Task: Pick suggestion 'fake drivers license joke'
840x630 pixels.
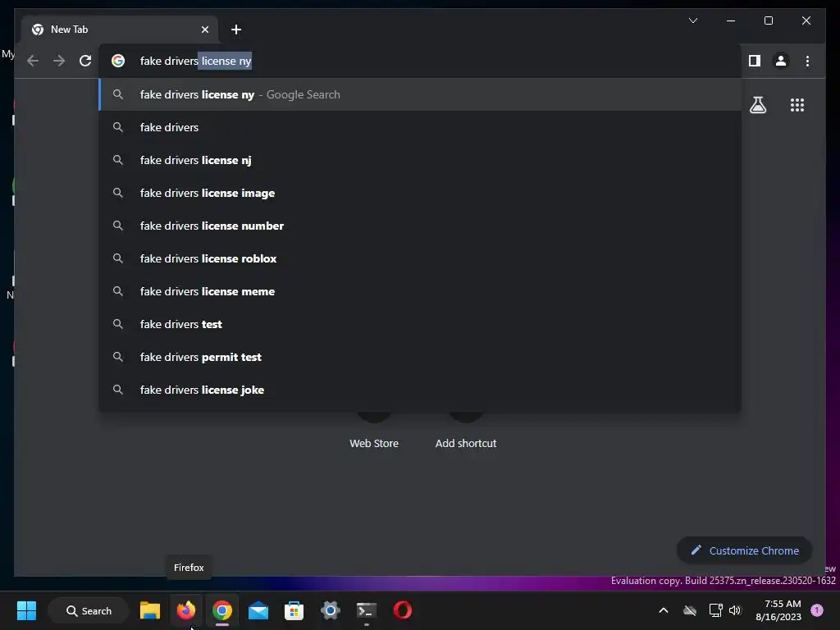Action: (x=421, y=390)
